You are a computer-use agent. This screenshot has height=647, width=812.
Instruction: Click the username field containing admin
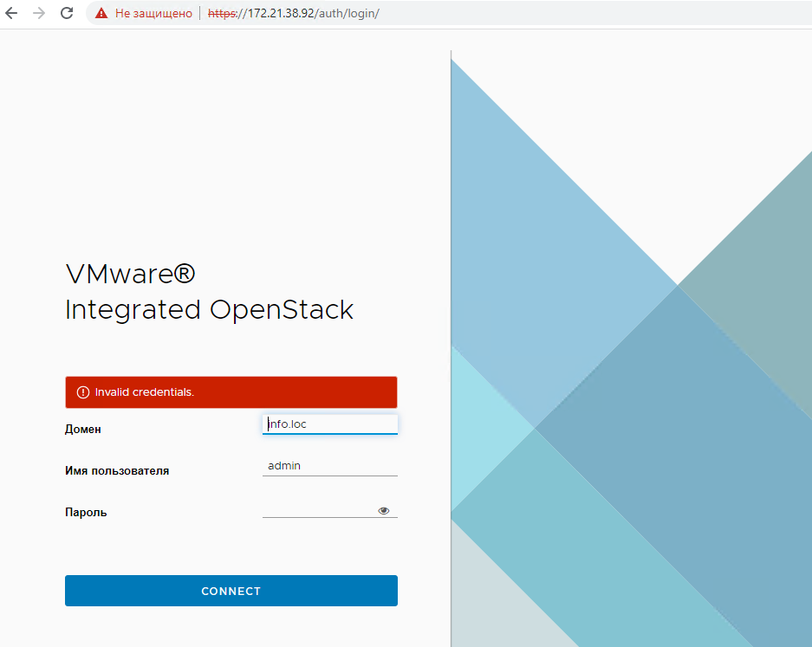(x=330, y=466)
